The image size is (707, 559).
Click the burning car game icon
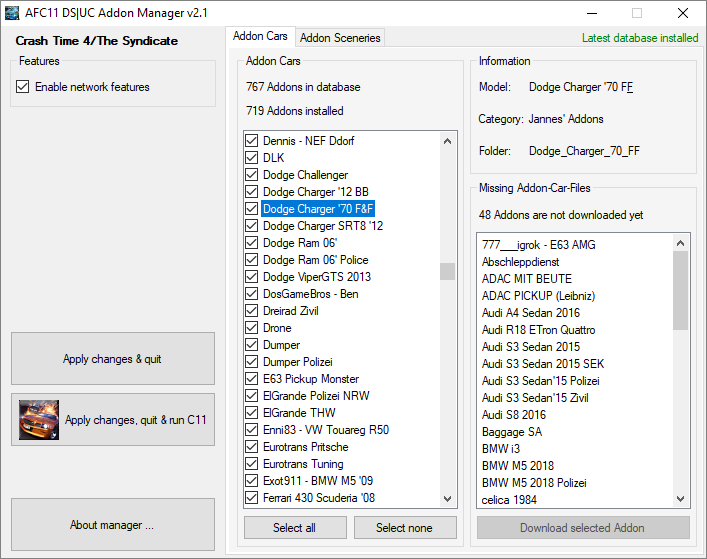[x=39, y=420]
